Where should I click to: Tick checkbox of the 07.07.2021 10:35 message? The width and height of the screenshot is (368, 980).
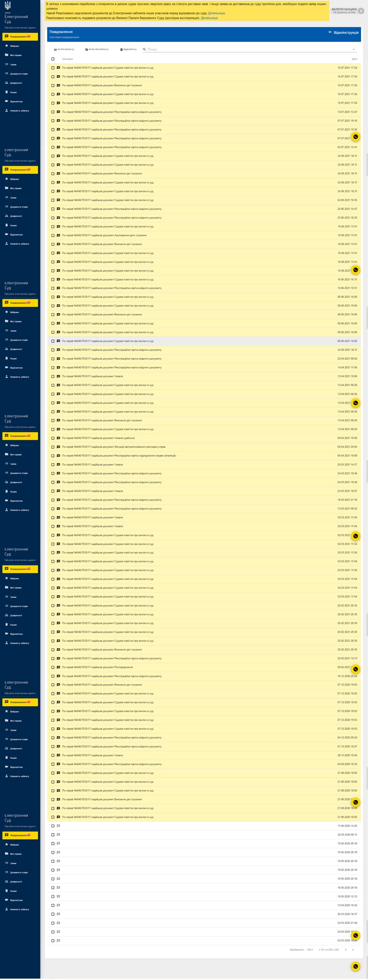pyautogui.click(x=53, y=129)
